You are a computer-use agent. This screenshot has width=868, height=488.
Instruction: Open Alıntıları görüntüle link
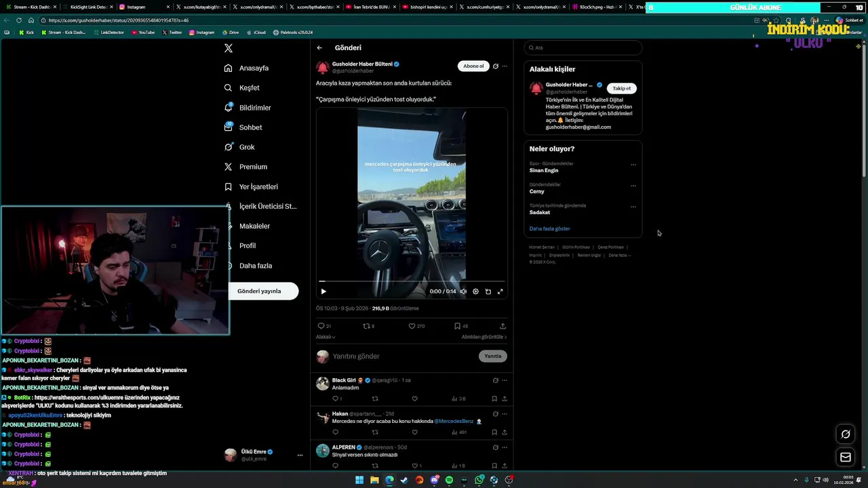tap(484, 337)
